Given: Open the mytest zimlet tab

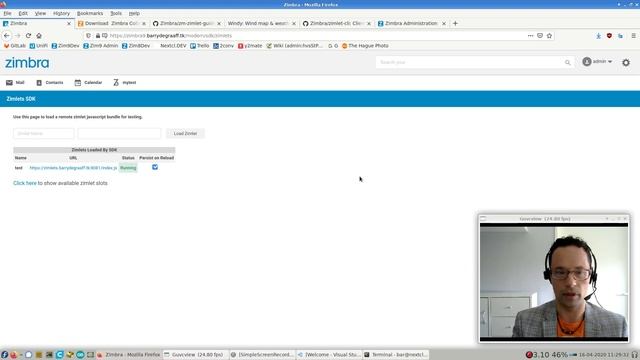Looking at the screenshot, I should pos(124,82).
